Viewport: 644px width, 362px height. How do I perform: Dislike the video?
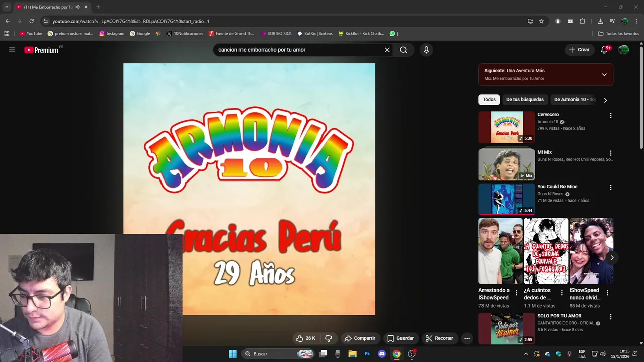click(x=329, y=338)
